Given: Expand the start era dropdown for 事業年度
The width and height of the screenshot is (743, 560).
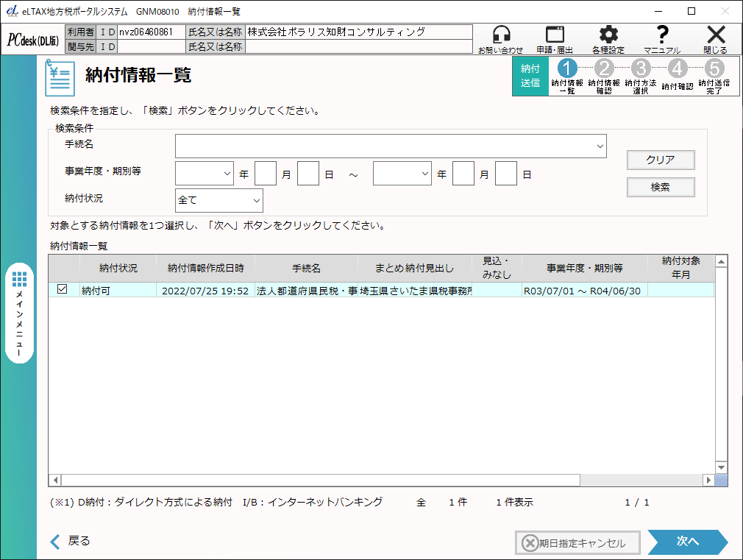Looking at the screenshot, I should [205, 174].
